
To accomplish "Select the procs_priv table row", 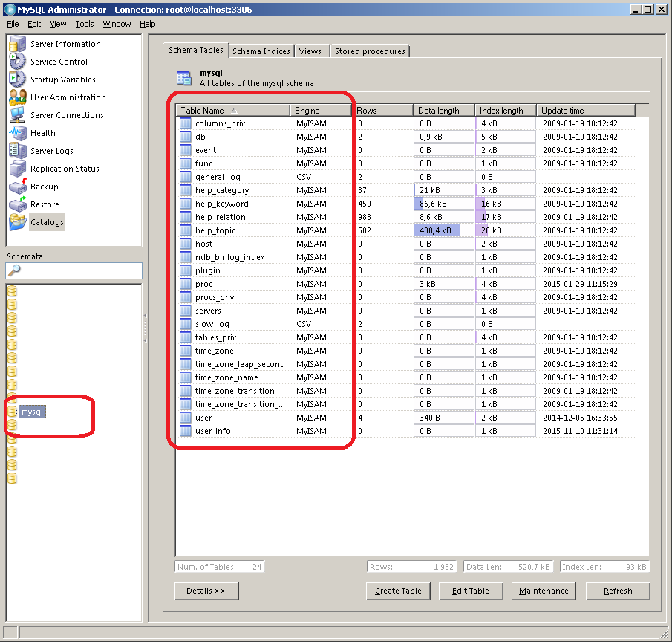I will coord(406,297).
